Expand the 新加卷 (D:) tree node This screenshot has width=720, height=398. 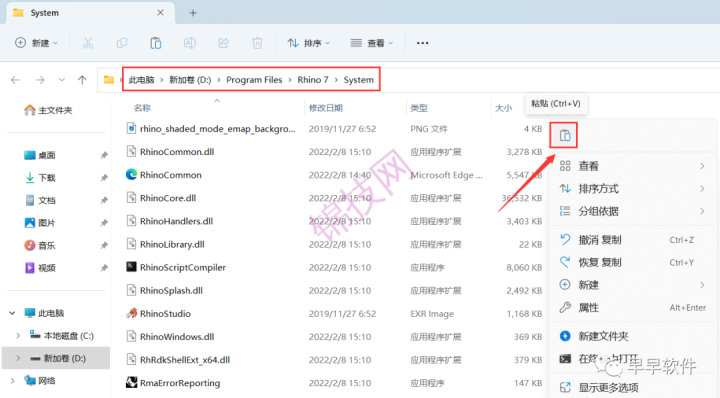pyautogui.click(x=18, y=358)
